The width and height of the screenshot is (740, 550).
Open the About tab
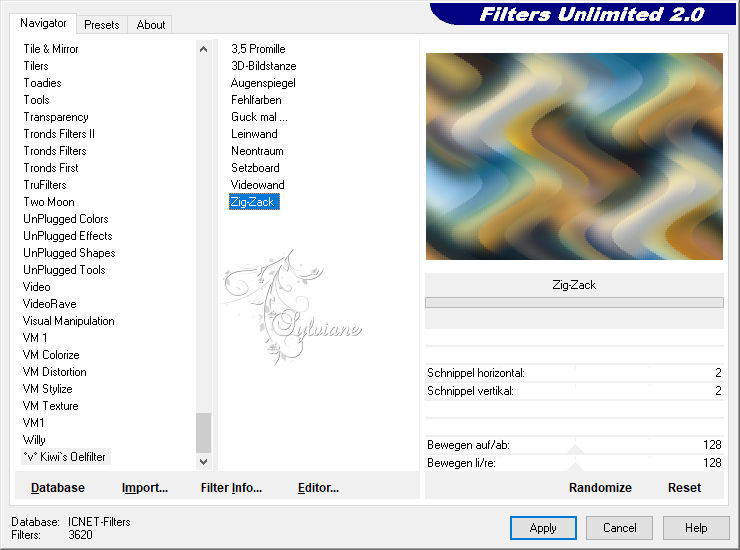(x=151, y=25)
